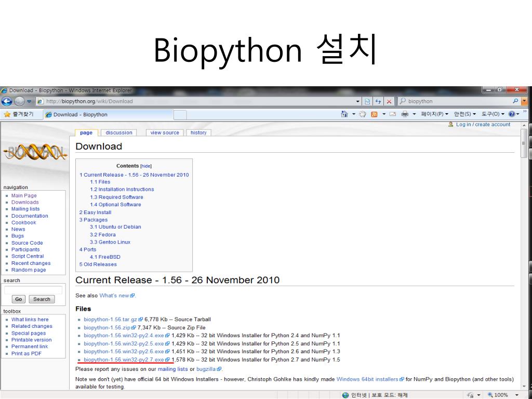Screen dimensions: 532x399
Task: Click the Read mail envelope icon
Action: [393, 114]
